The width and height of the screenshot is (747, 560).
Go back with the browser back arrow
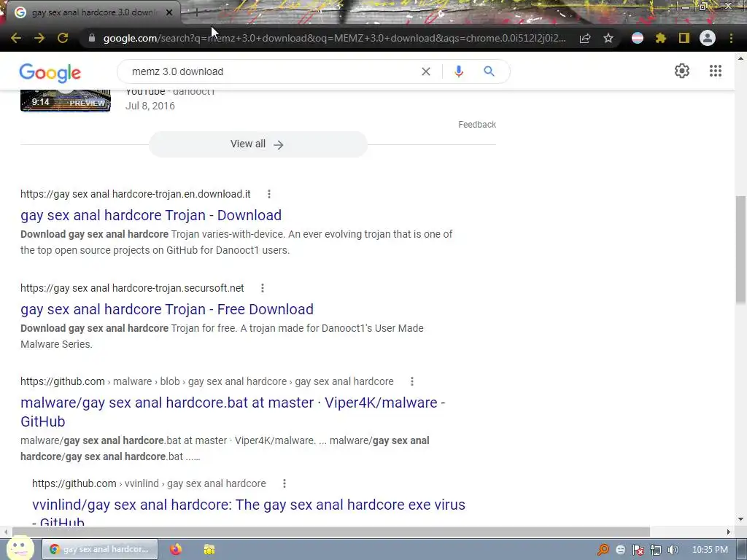16,38
